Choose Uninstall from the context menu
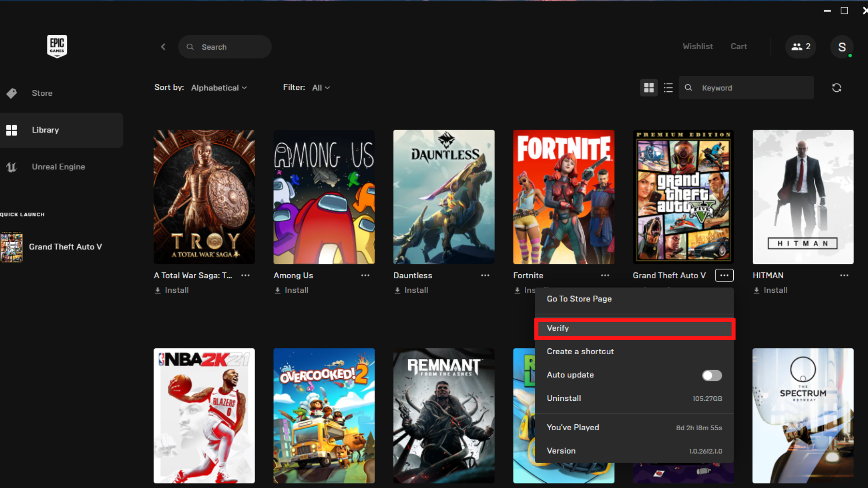This screenshot has height=488, width=868. coord(634,399)
